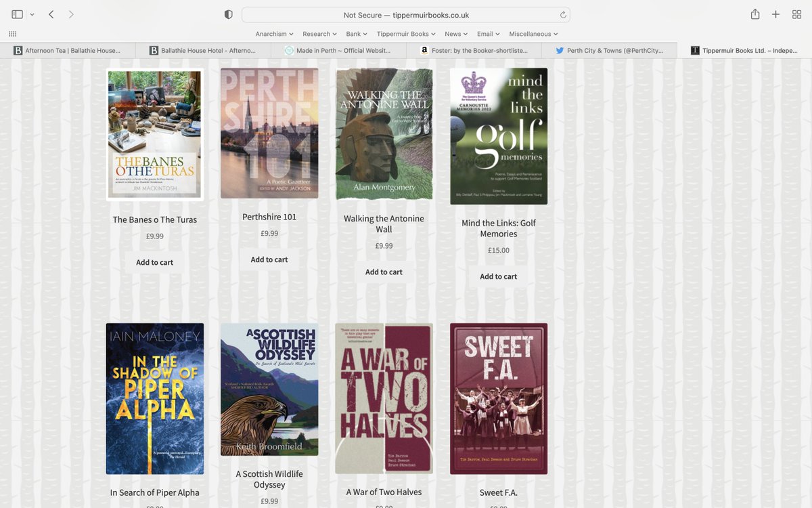The image size is (812, 508).
Task: Open The Banes o The Turas title link
Action: [x=155, y=219]
